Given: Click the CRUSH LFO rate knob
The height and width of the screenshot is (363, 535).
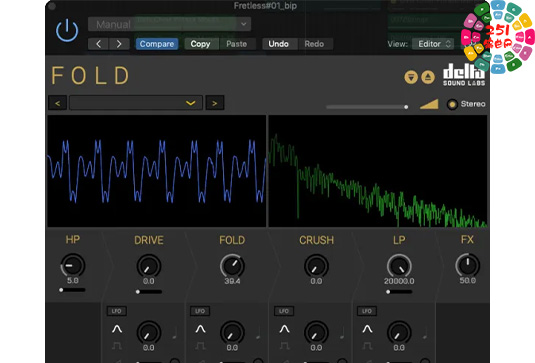Looking at the screenshot, I should (316, 333).
